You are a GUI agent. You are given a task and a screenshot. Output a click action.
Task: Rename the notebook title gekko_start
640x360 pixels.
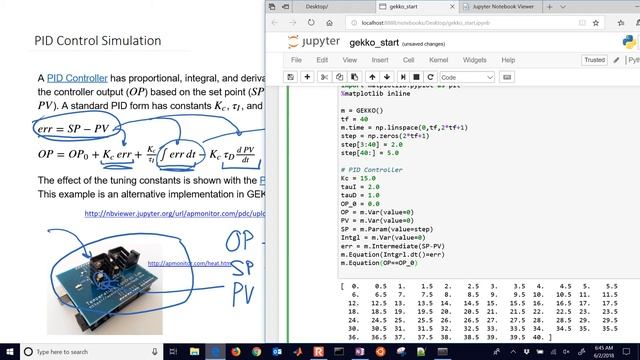[374, 43]
